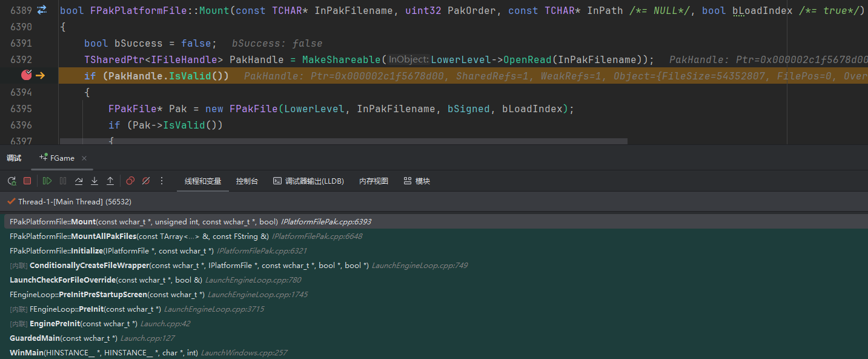Open more debug actions menu

(162, 181)
